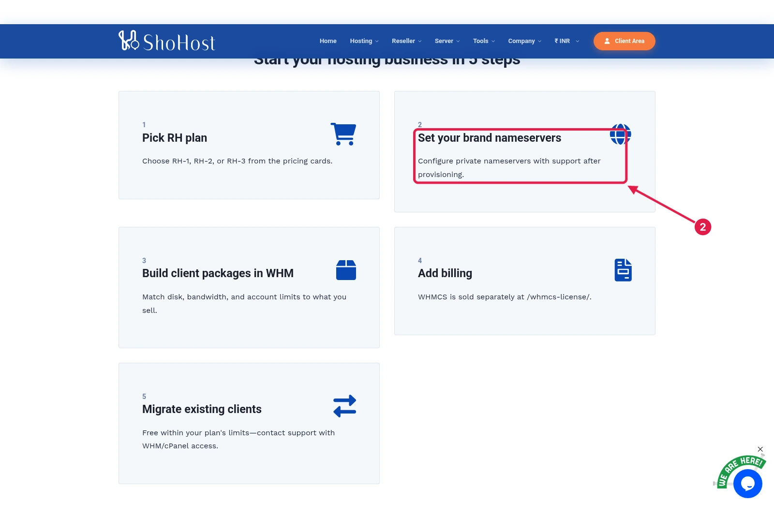Click the invoice icon beside Add billing
The width and height of the screenshot is (774, 532).
pyautogui.click(x=623, y=270)
